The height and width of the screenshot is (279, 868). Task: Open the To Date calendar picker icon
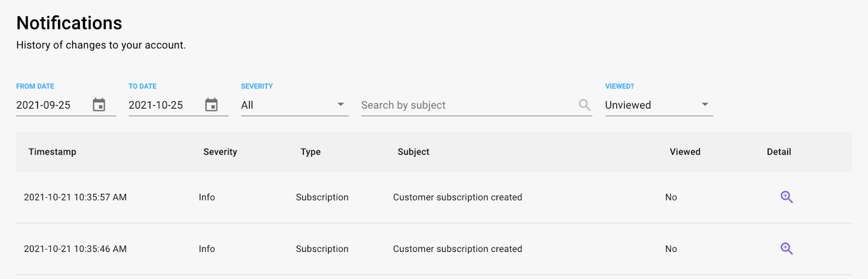[x=212, y=105]
